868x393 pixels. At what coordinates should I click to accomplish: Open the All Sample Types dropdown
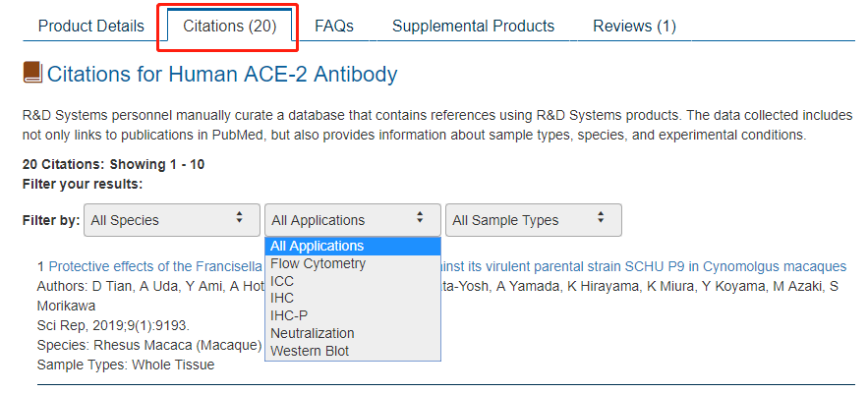coord(533,220)
